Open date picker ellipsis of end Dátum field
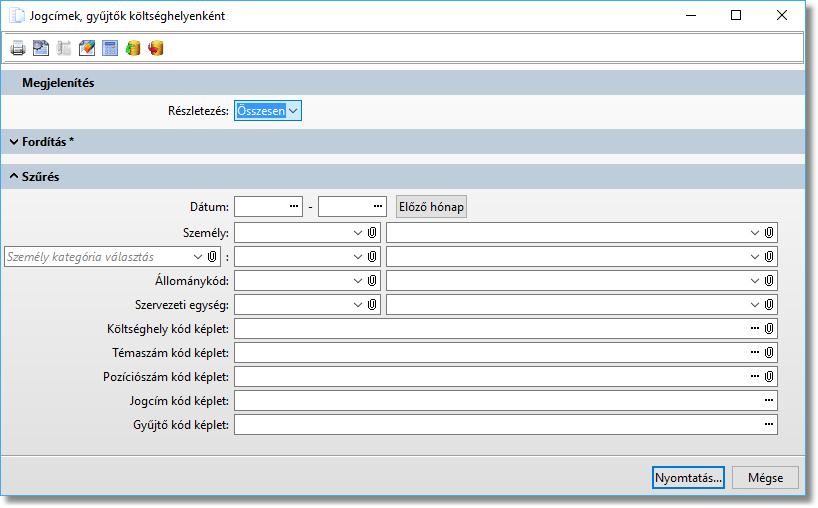 click(378, 207)
